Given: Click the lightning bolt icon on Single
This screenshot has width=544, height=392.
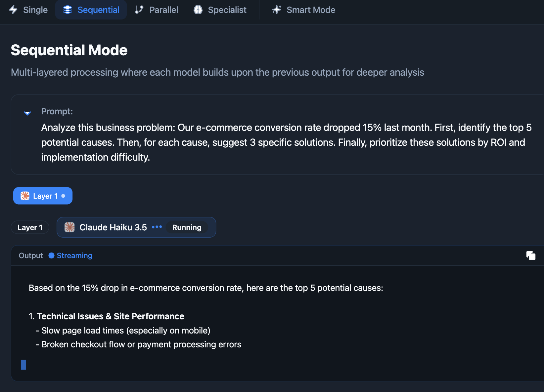Looking at the screenshot, I should pos(13,10).
